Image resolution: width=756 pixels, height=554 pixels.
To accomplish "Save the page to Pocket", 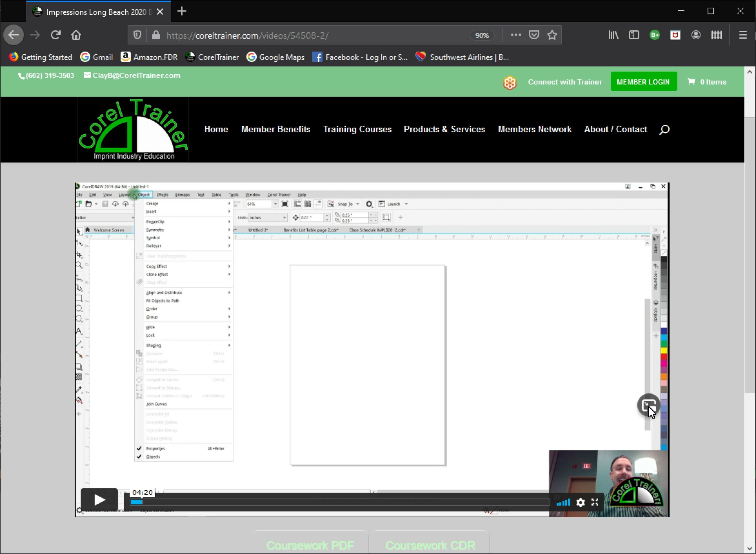I will click(x=534, y=35).
